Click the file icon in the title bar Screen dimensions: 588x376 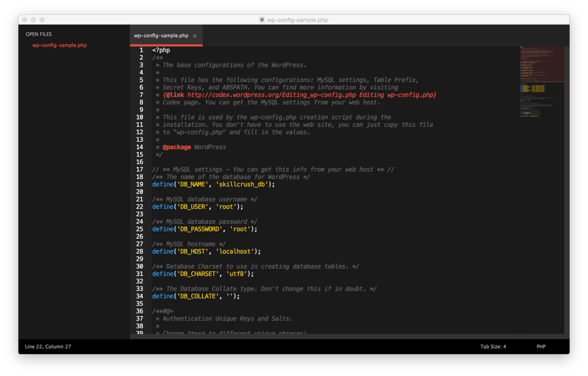262,20
